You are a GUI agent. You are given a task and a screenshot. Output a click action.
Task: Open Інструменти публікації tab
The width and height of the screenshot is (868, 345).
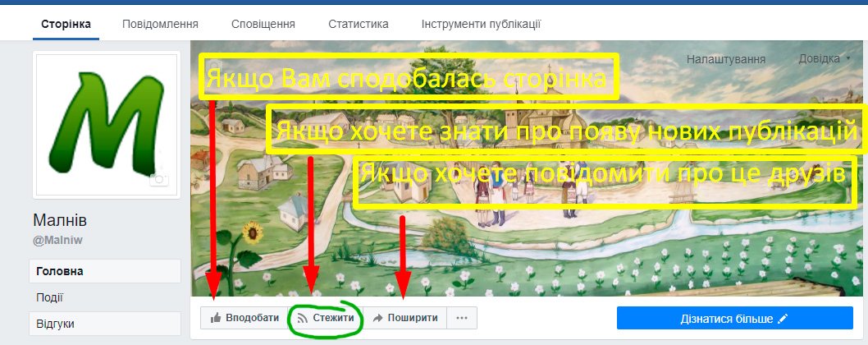point(481,24)
